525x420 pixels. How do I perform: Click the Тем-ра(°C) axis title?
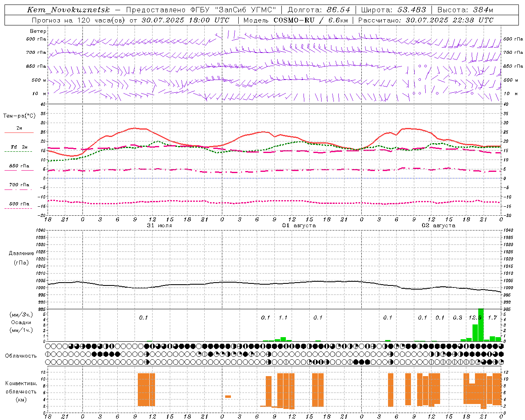click(19, 116)
